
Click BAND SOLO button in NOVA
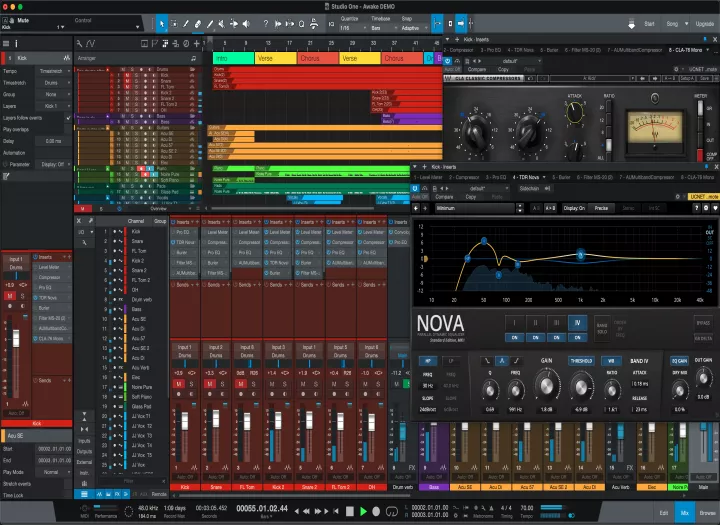point(602,328)
